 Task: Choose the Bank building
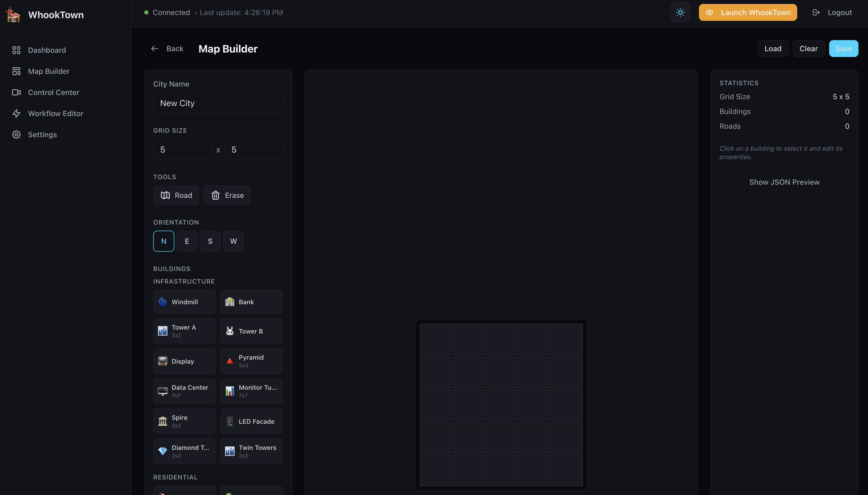click(251, 302)
